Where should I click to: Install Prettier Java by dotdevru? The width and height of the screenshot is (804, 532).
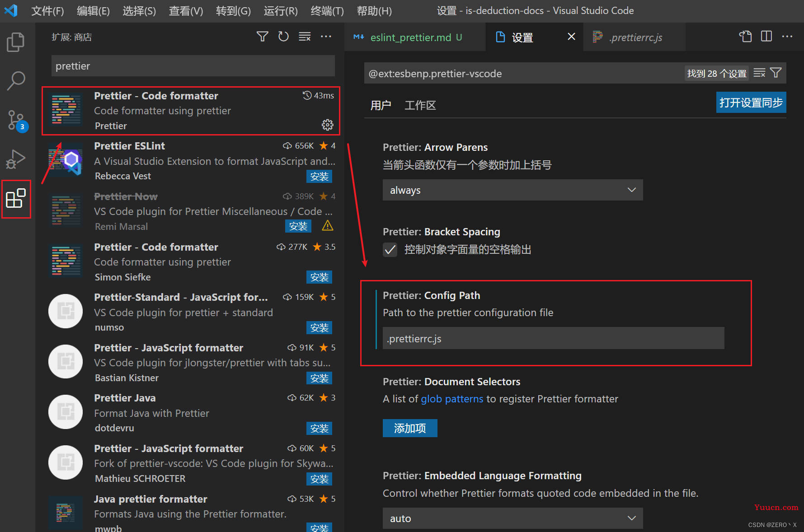[x=320, y=429]
